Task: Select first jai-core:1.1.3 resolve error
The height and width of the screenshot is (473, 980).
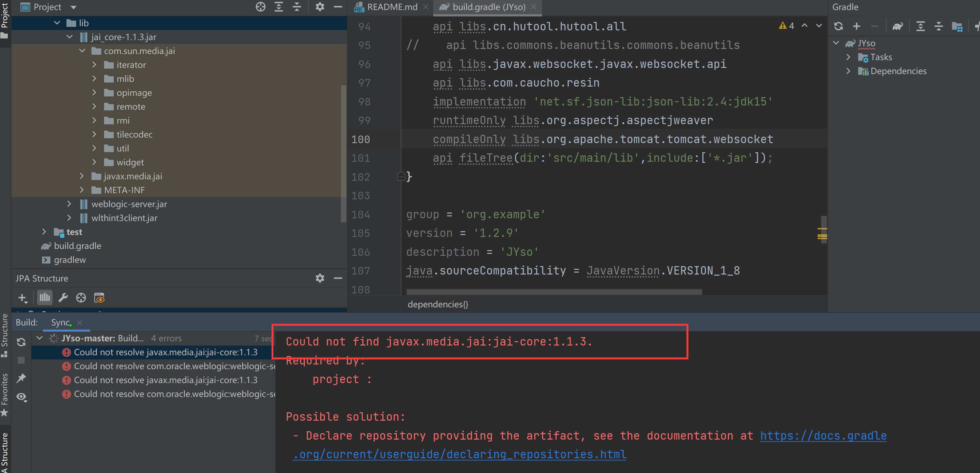Action: [x=160, y=352]
